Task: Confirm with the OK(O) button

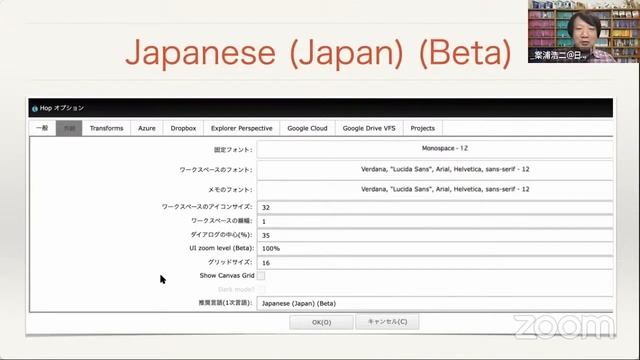Action: (321, 322)
